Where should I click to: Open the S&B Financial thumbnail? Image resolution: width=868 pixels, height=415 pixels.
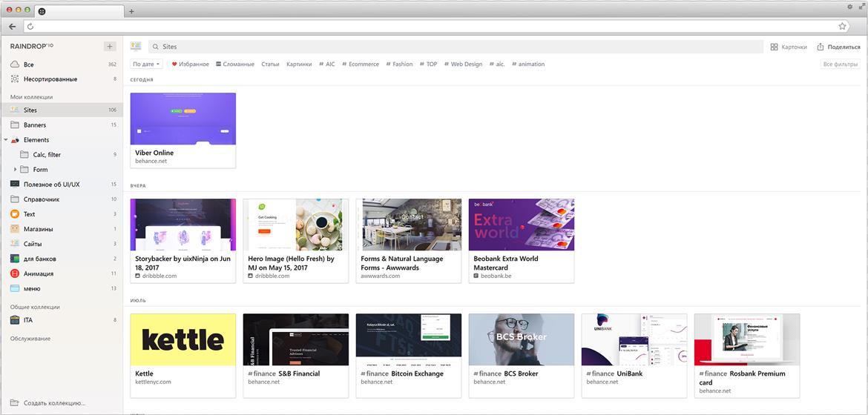tap(295, 339)
